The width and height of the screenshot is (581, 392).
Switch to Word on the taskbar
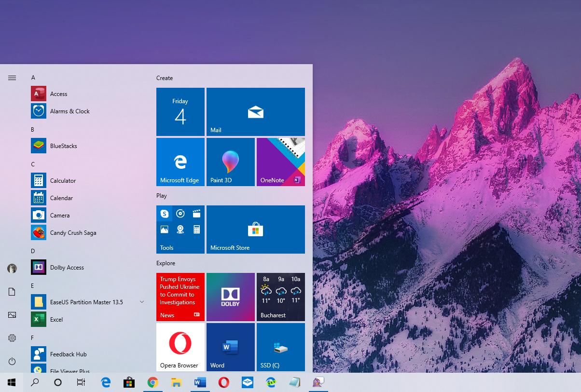[x=200, y=382]
